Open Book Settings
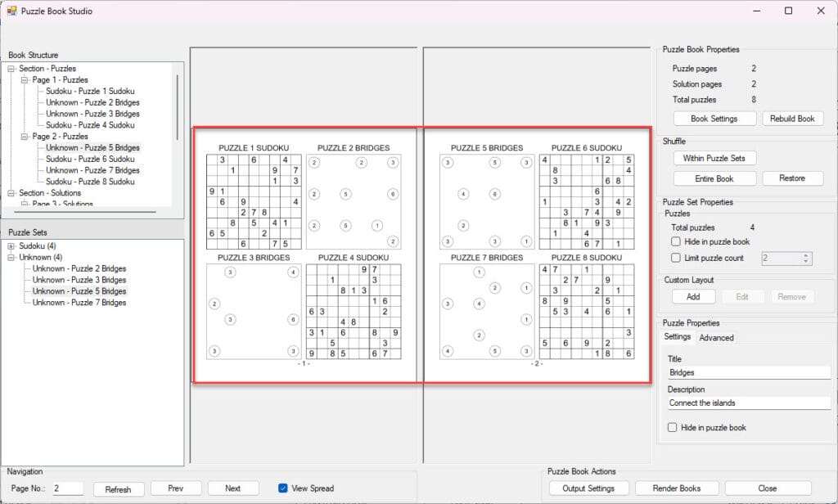Image resolution: width=838 pixels, height=504 pixels. [x=714, y=119]
